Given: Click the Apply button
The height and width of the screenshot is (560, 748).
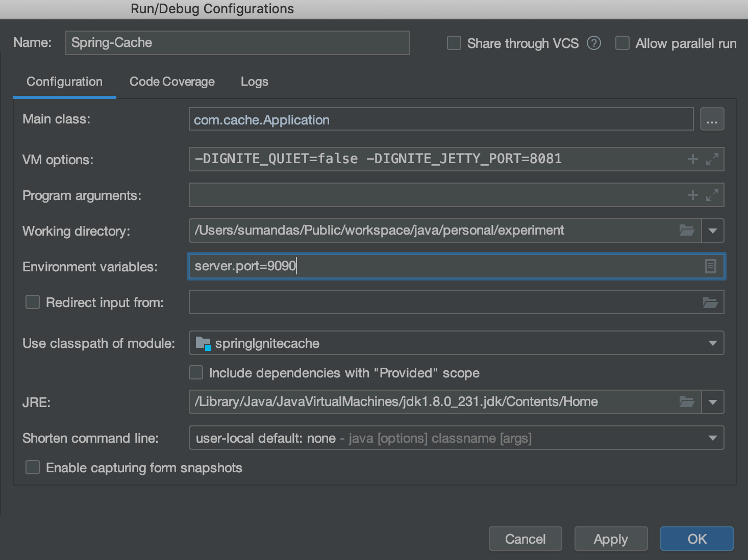Looking at the screenshot, I should tap(611, 539).
